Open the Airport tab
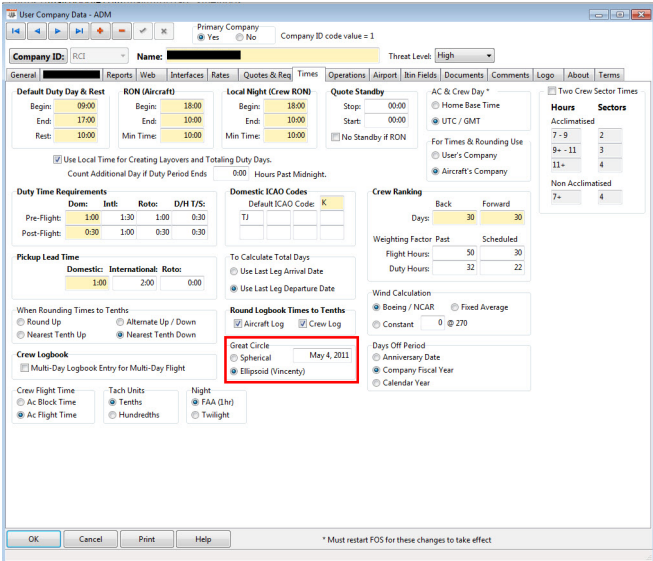Screen dimensions: 653x561 pyautogui.click(x=385, y=75)
